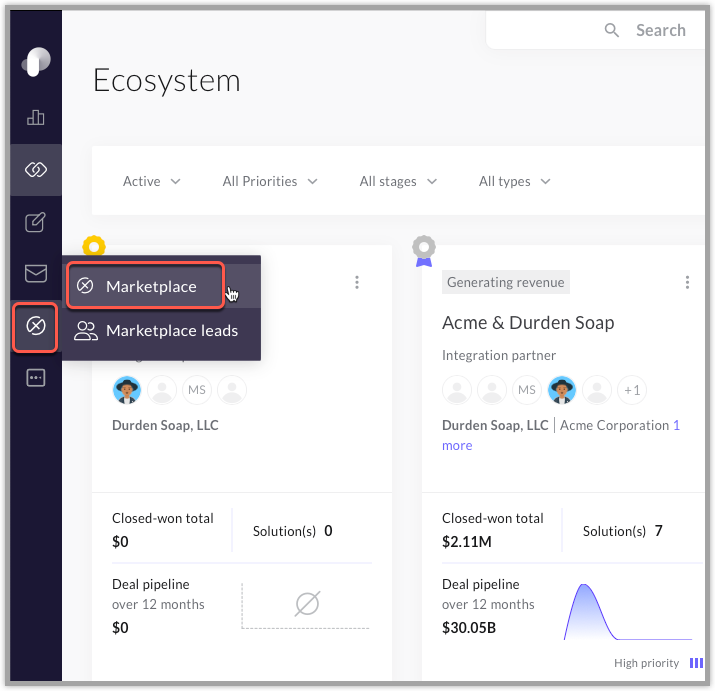The width and height of the screenshot is (715, 691).
Task: Open the edit note sidebar icon
Action: coord(36,222)
